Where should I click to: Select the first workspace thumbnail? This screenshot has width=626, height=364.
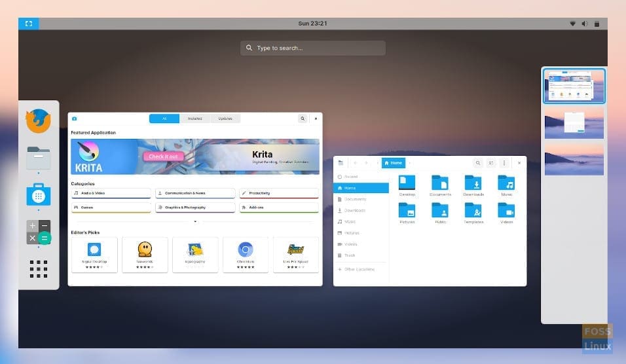point(574,86)
